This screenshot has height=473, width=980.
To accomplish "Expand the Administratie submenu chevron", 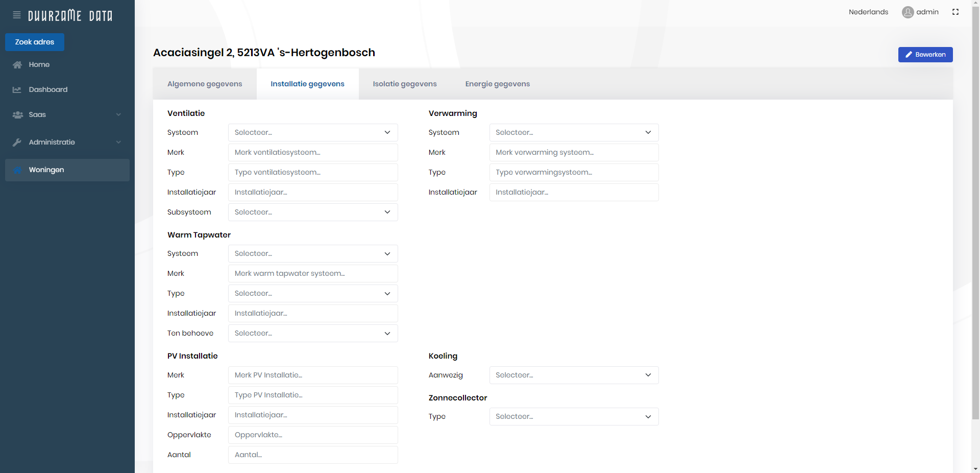I will (x=118, y=143).
